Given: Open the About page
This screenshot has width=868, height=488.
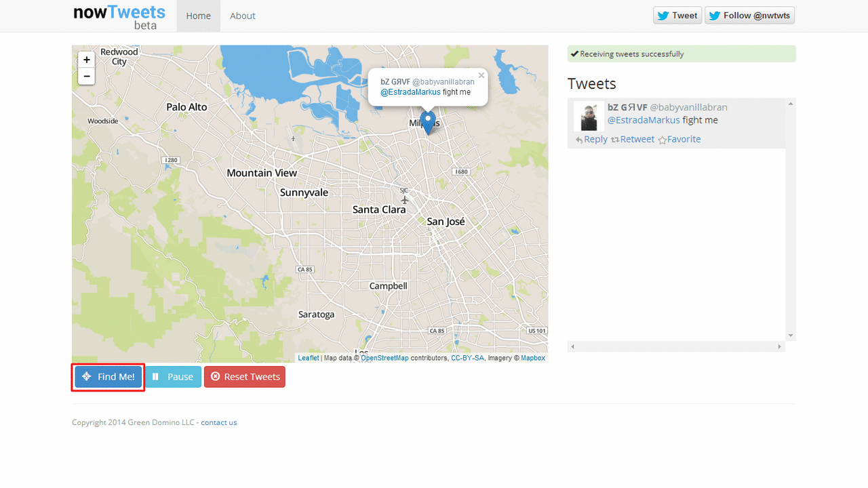Looking at the screenshot, I should 243,16.
